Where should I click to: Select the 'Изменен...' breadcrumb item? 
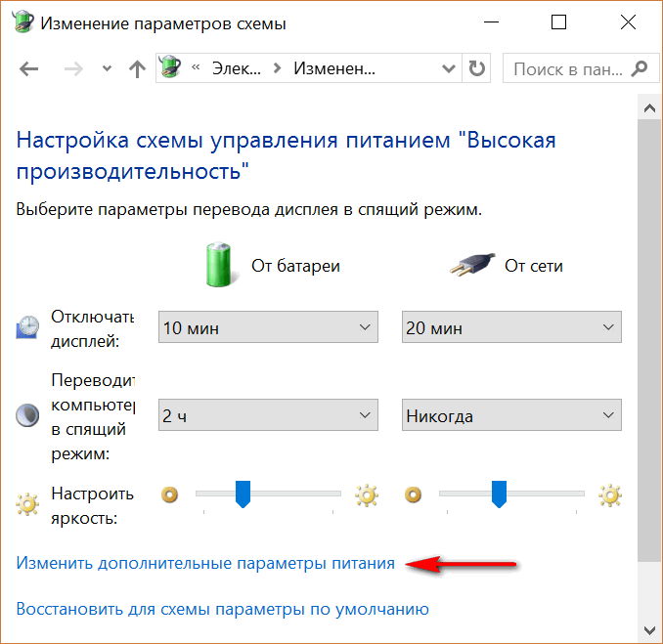click(x=334, y=68)
